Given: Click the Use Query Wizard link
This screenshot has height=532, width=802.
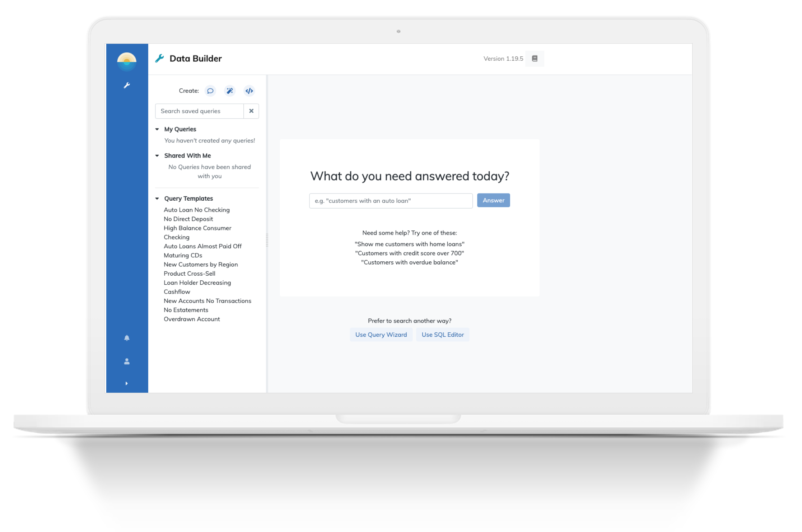Looking at the screenshot, I should pyautogui.click(x=381, y=334).
